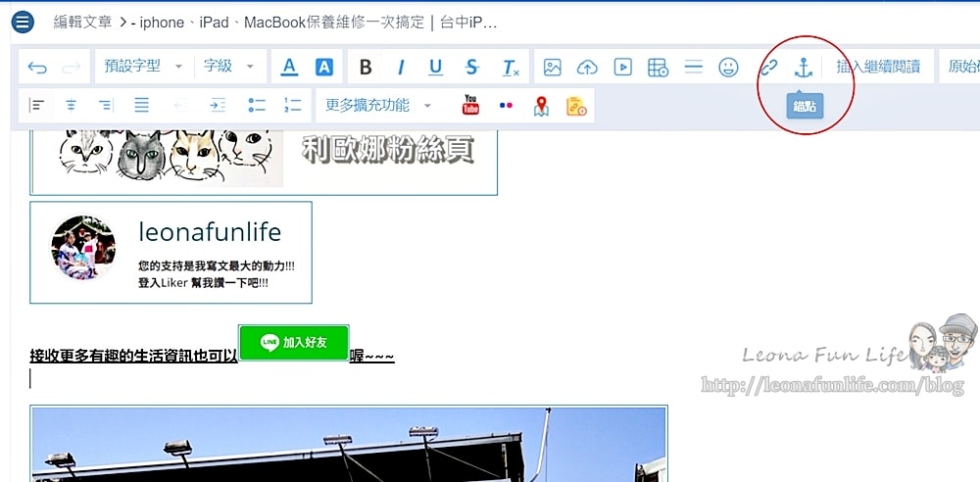Insert a YouTube video
Screen dimensions: 980x482
pyautogui.click(x=470, y=105)
